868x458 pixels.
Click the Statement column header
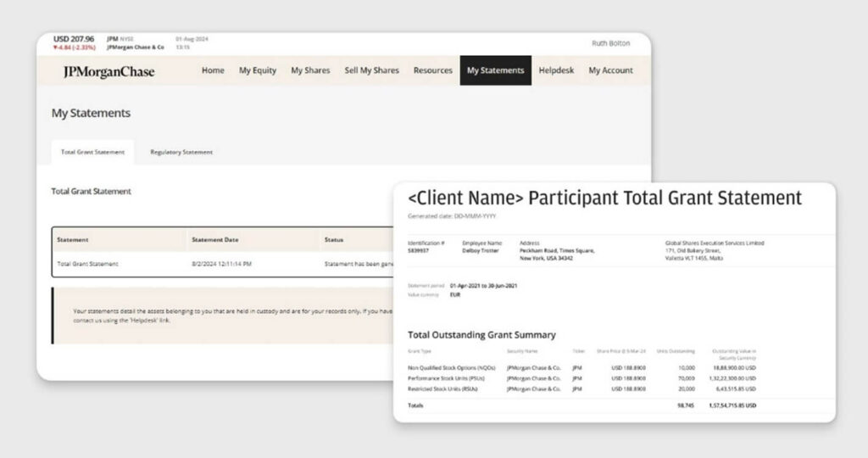73,240
